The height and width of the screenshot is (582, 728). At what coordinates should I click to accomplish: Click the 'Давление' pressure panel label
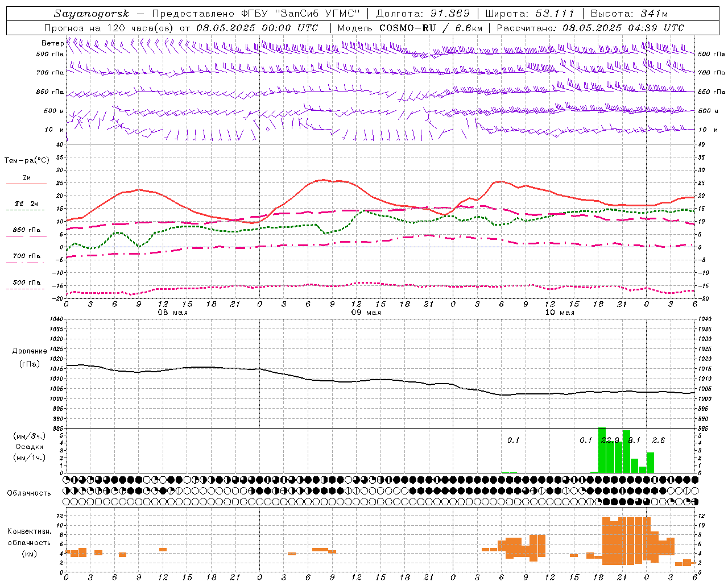[30, 351]
